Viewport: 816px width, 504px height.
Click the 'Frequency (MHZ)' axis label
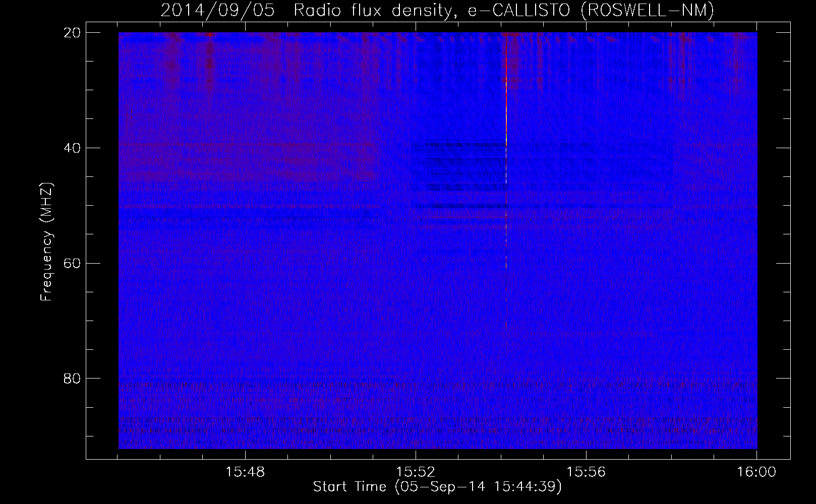[46, 242]
